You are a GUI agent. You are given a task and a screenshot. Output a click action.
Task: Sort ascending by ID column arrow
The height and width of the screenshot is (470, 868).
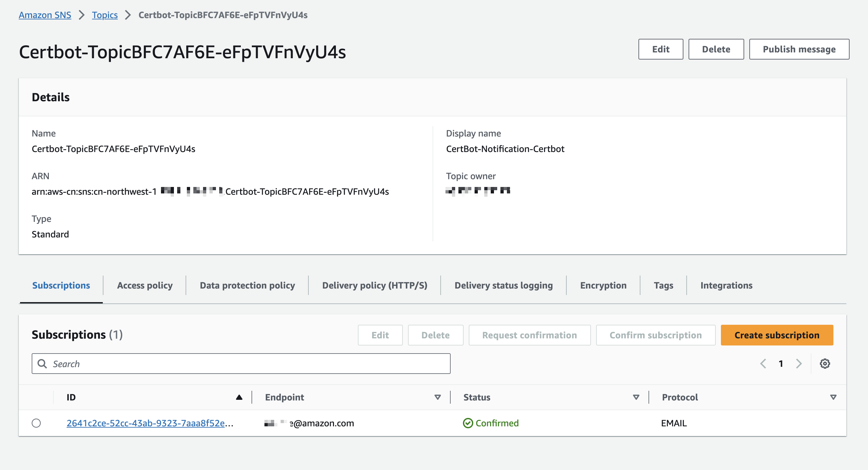[x=239, y=397]
